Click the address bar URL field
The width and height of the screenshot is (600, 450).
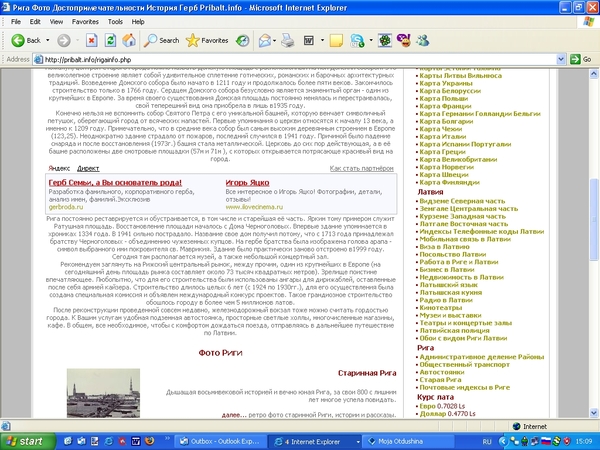tap(294, 60)
